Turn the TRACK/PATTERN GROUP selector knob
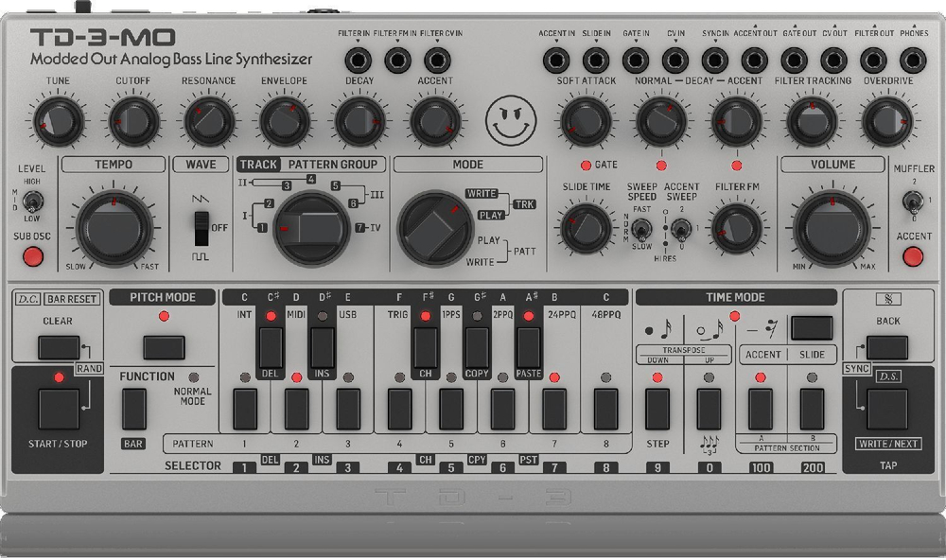The image size is (946, 560). [x=311, y=229]
